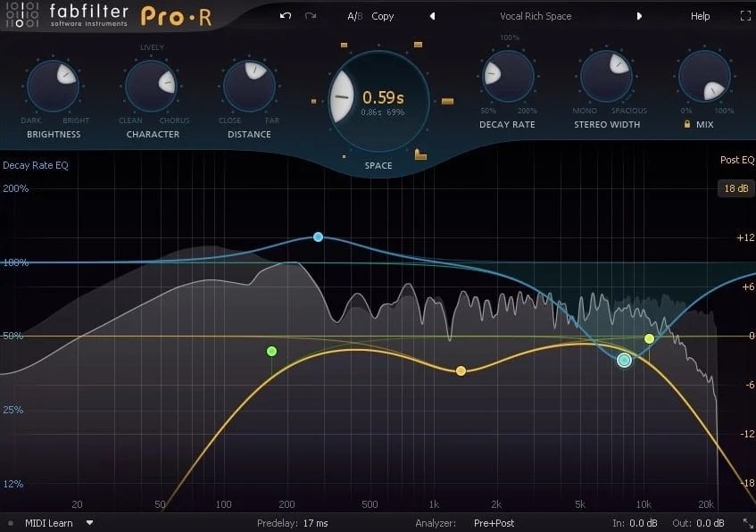The height and width of the screenshot is (532, 756).
Task: Click the Undo arrow icon
Action: [284, 15]
